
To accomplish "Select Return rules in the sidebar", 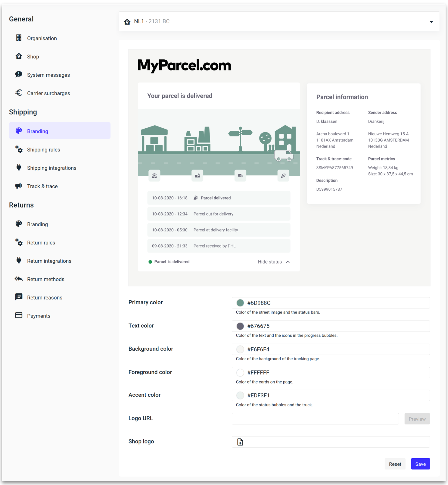I will pos(41,243).
